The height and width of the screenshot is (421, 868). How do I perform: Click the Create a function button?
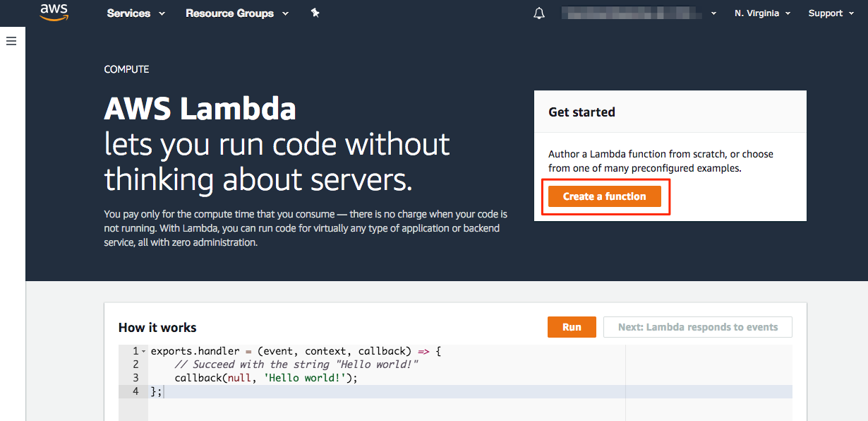tap(605, 196)
